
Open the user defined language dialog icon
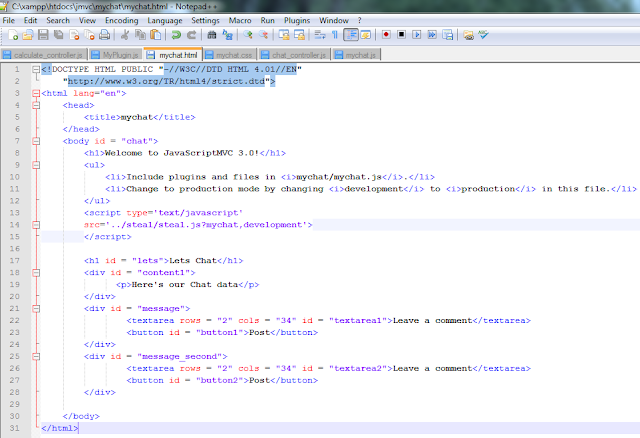(x=366, y=35)
